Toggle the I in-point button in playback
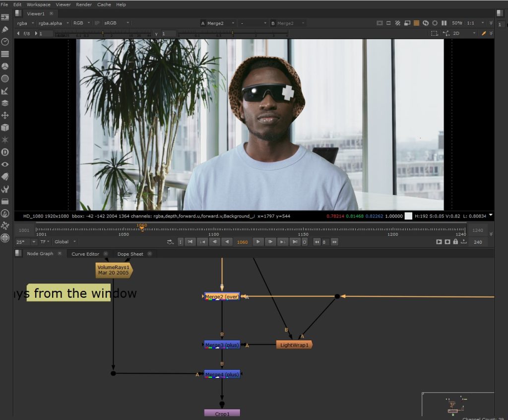 (181, 242)
